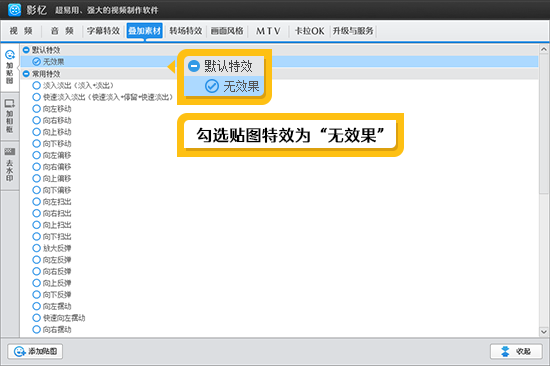
Task: Collapse the 默认特效 group
Action: click(x=26, y=50)
